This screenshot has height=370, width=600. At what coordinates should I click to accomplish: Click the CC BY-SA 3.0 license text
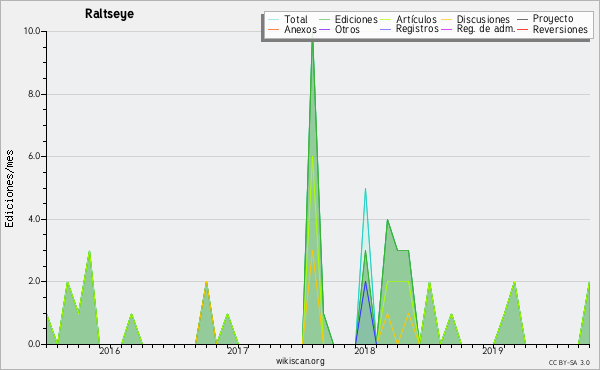click(569, 363)
